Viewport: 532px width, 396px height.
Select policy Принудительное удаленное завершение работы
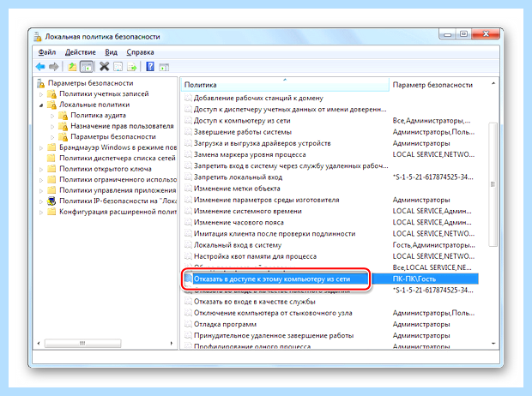(274, 335)
